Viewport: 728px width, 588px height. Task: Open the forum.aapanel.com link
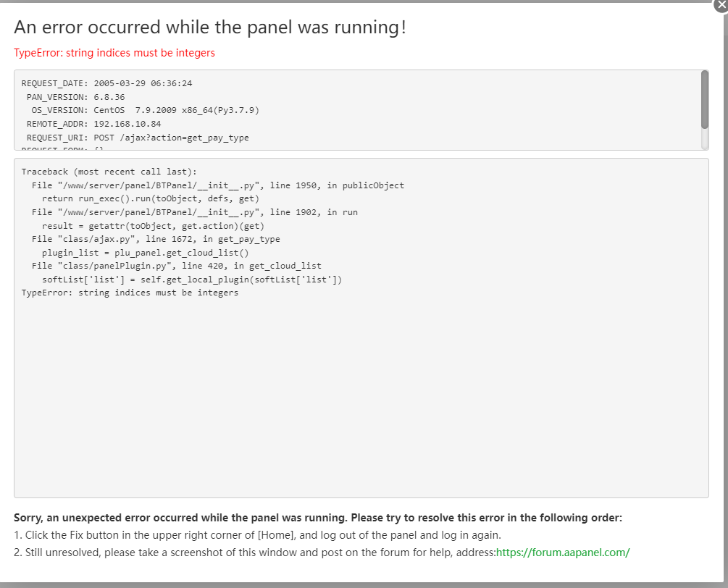coord(563,553)
